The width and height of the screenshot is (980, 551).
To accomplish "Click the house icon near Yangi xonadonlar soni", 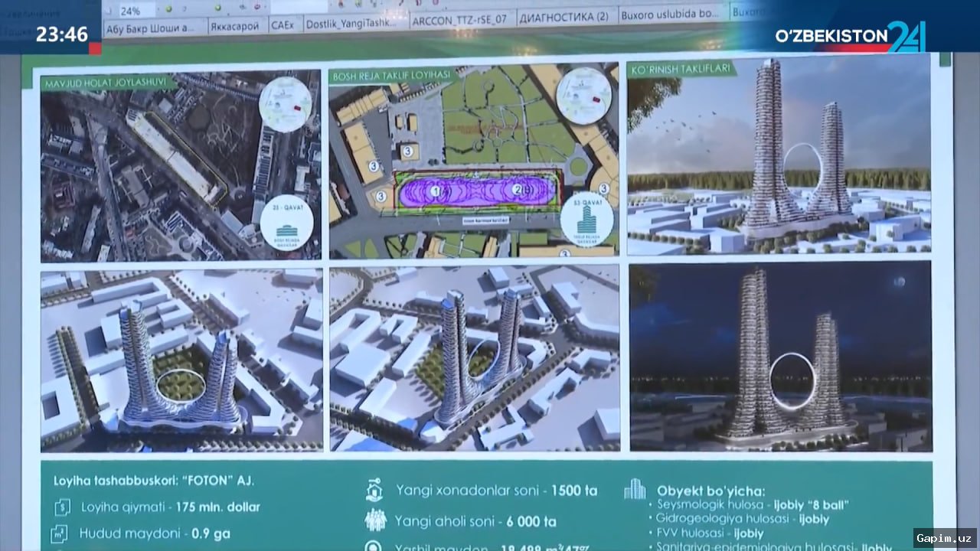I will pos(374,488).
